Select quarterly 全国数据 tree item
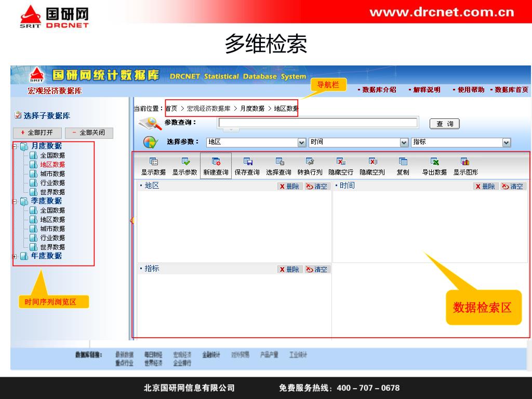Viewport: 532px width, 399px height. tap(52, 210)
